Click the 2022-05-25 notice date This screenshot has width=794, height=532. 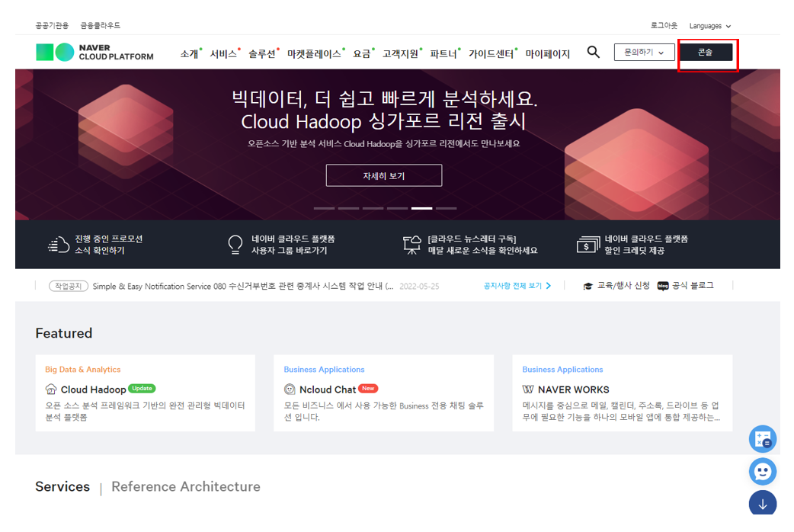pos(419,287)
